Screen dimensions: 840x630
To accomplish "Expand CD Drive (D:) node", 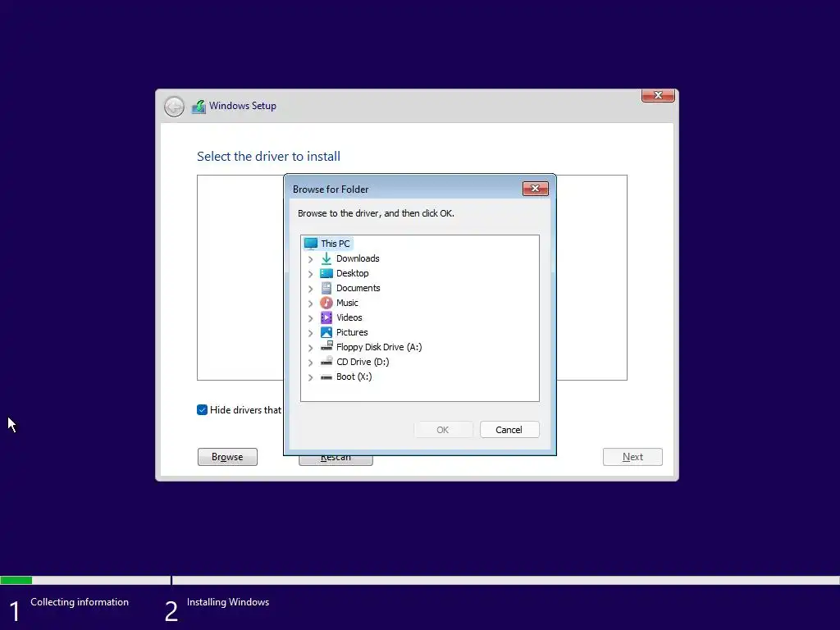I will click(x=310, y=363).
